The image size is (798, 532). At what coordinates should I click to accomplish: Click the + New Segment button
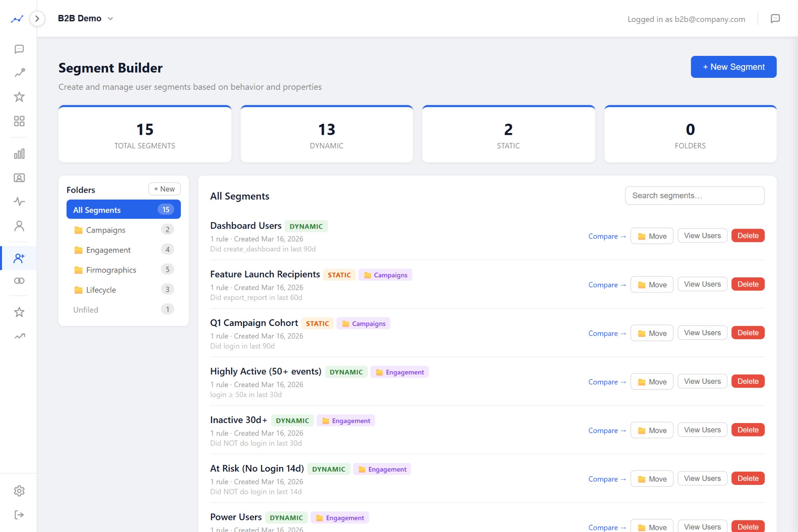pos(733,67)
